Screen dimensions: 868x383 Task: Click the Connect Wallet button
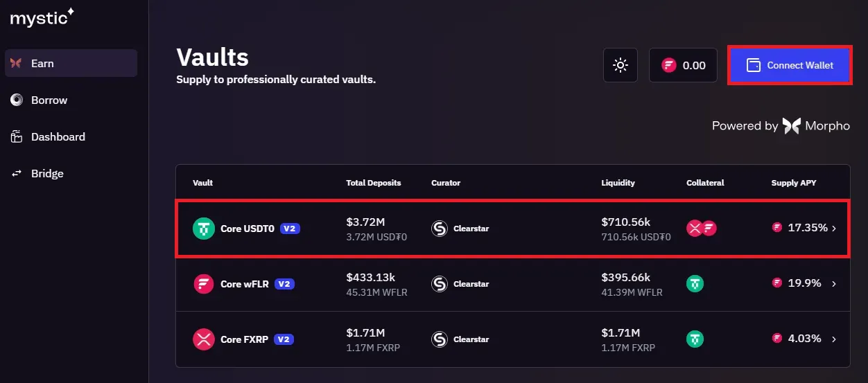790,65
